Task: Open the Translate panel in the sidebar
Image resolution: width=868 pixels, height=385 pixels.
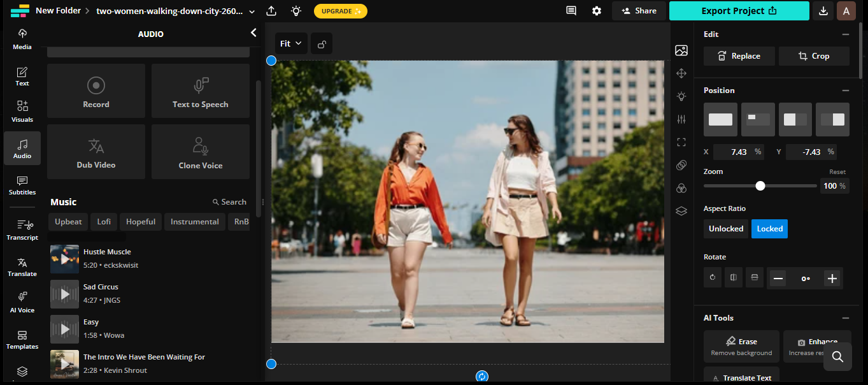Action: [x=22, y=266]
